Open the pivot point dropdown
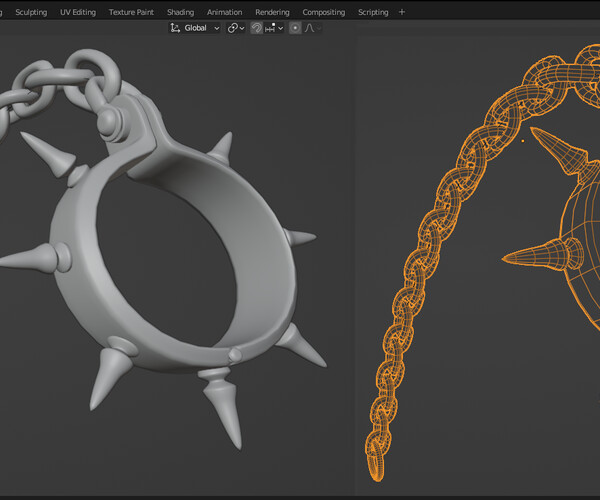The height and width of the screenshot is (500, 600). (236, 28)
